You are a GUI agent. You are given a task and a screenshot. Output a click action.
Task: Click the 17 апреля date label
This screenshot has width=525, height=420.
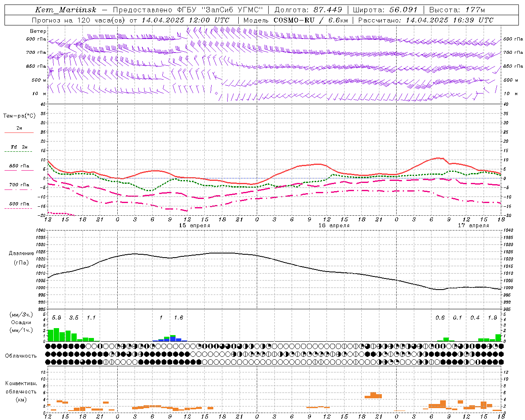click(x=473, y=226)
